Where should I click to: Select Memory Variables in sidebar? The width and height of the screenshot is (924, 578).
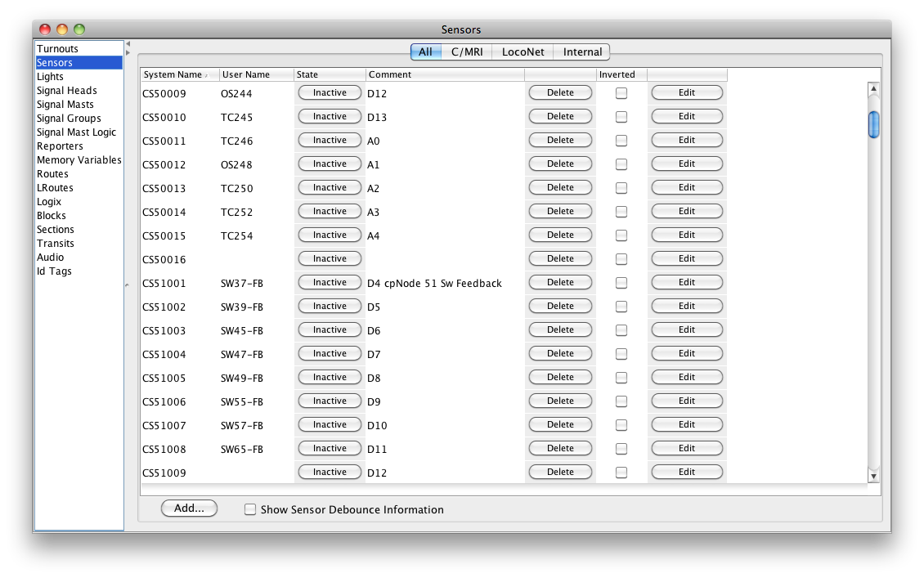(x=78, y=160)
